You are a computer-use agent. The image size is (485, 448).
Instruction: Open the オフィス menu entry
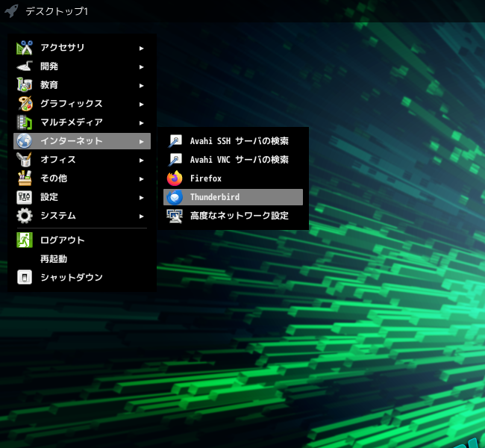click(x=82, y=160)
